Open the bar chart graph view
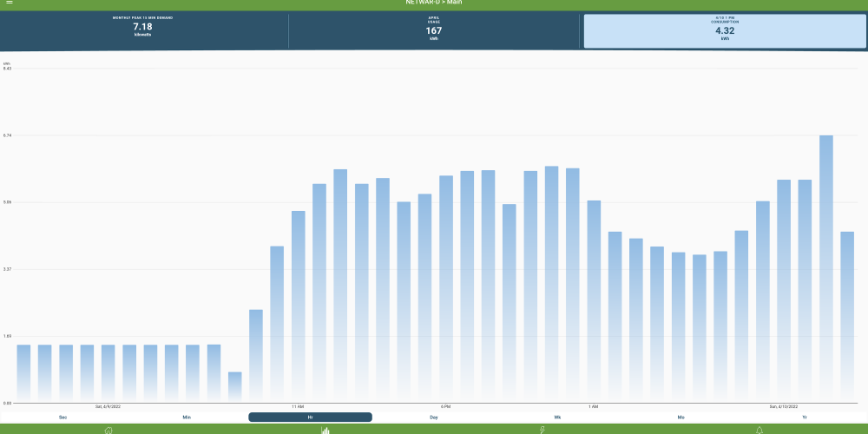 coord(325,429)
